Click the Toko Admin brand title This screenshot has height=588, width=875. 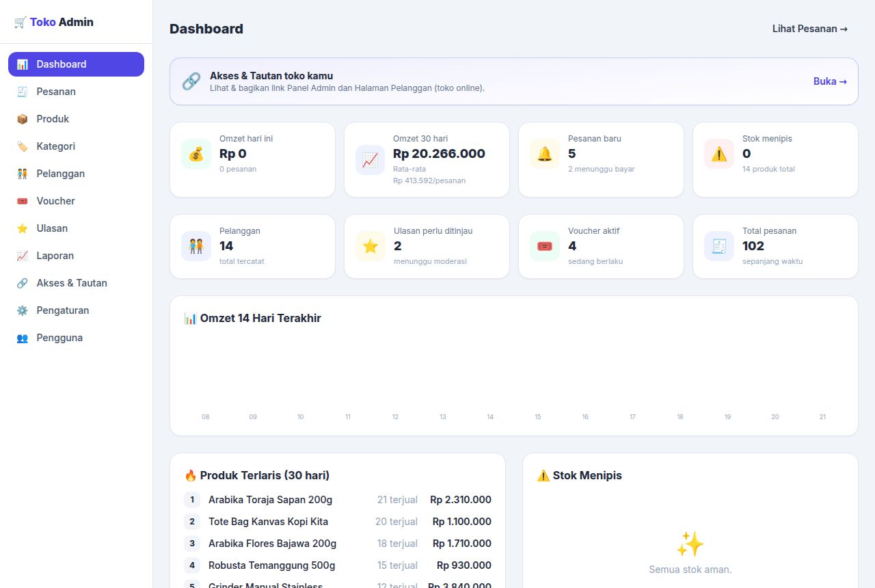click(x=62, y=22)
